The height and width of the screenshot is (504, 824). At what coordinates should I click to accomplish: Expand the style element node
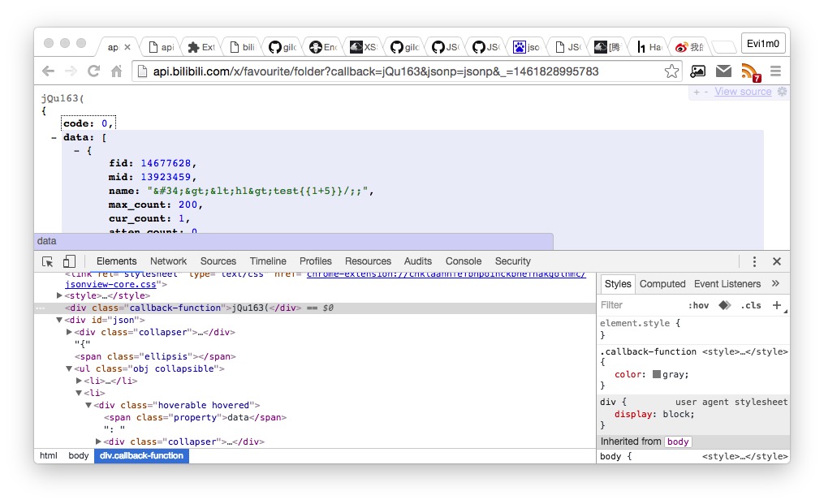[59, 295]
